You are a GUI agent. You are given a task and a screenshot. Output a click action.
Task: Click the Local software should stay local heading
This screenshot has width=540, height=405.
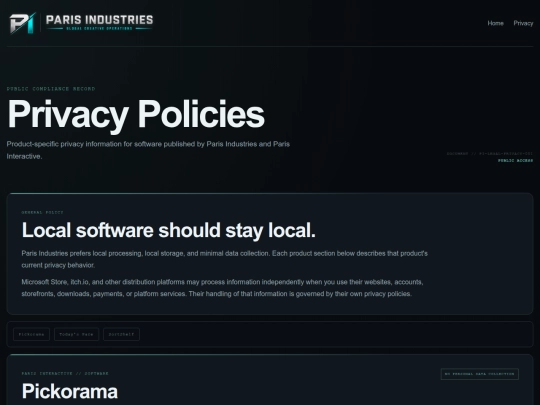tap(169, 230)
